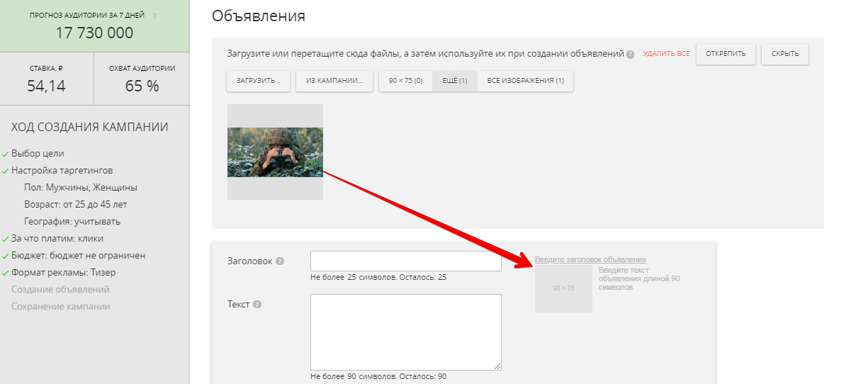Image resolution: width=868 pixels, height=384 pixels.
Task: Click help icon next to Заголовок label
Action: [280, 261]
